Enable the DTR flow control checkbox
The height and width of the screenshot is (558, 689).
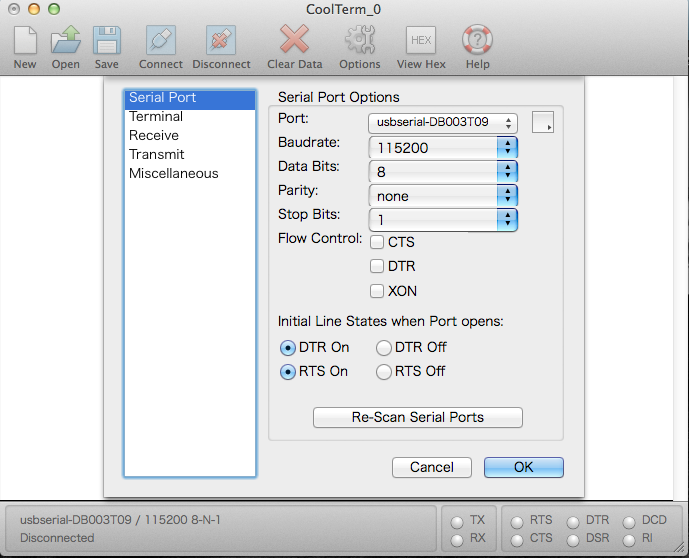point(377,267)
